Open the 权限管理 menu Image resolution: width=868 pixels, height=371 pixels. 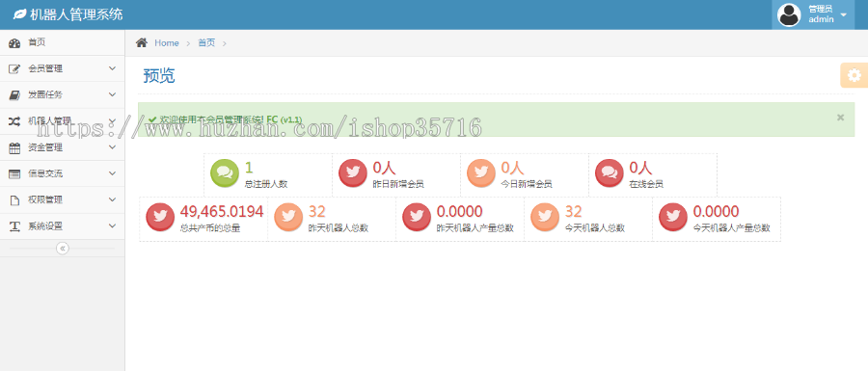coord(62,199)
